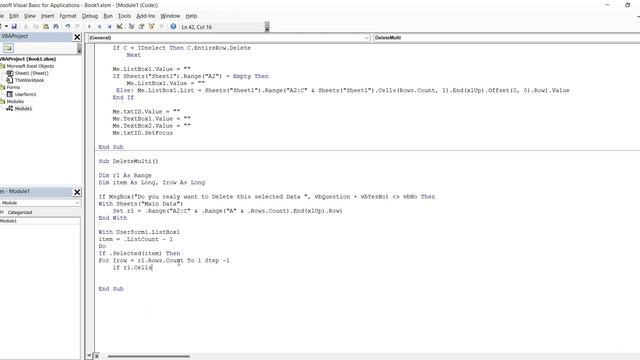Toggle Design Mode icon
Image resolution: width=640 pixels, height=360 pixels.
coord(120,27)
